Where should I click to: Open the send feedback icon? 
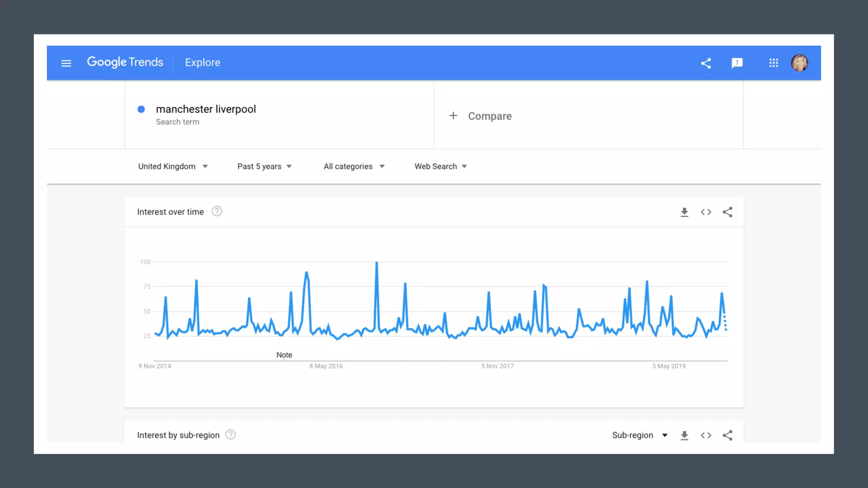pyautogui.click(x=737, y=63)
